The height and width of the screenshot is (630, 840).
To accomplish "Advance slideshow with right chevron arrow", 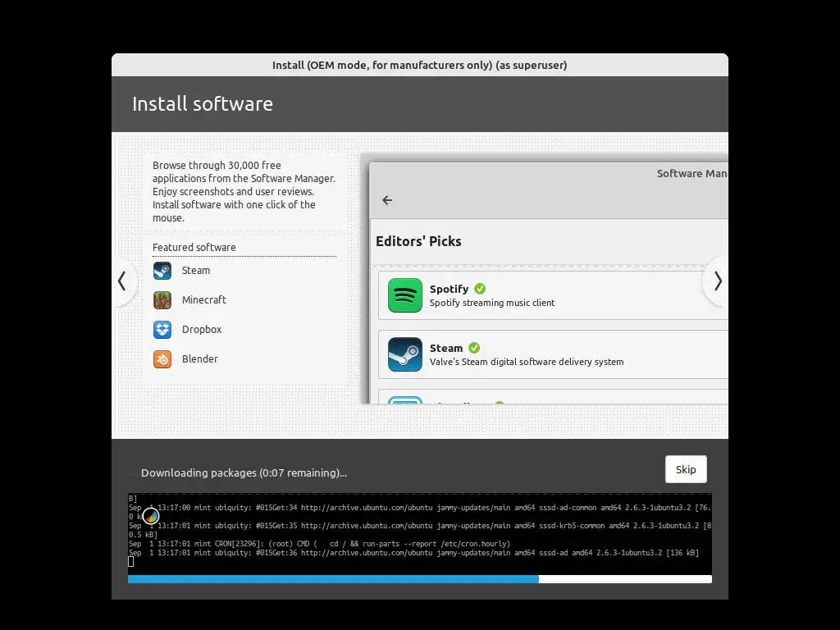I will point(717,281).
